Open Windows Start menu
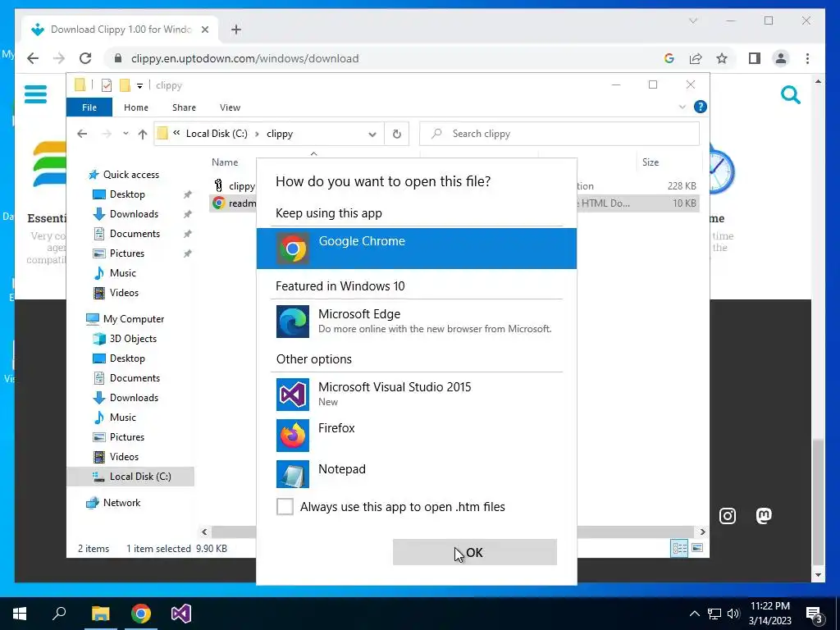Screen dimensions: 840x630 [x=20, y=614]
